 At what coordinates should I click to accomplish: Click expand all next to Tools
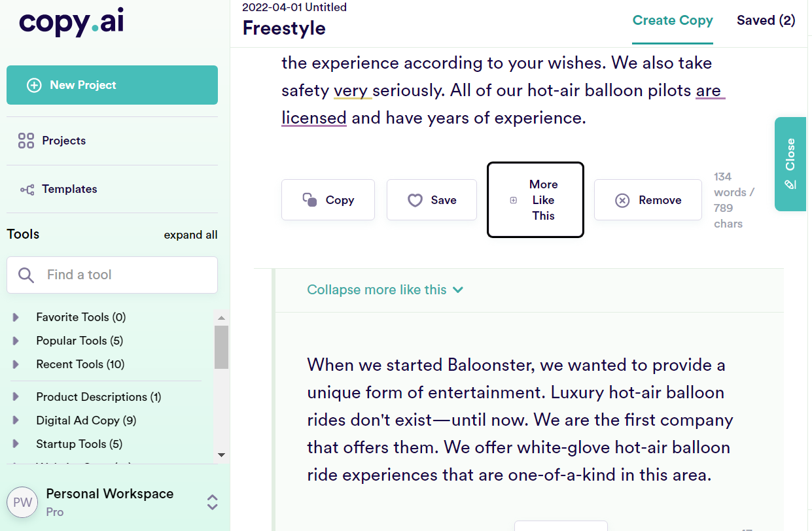[190, 234]
